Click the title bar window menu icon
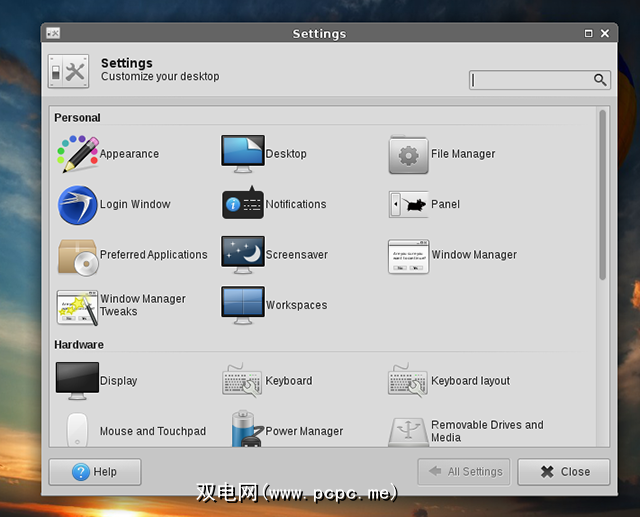This screenshot has height=517, width=640. coord(53,33)
